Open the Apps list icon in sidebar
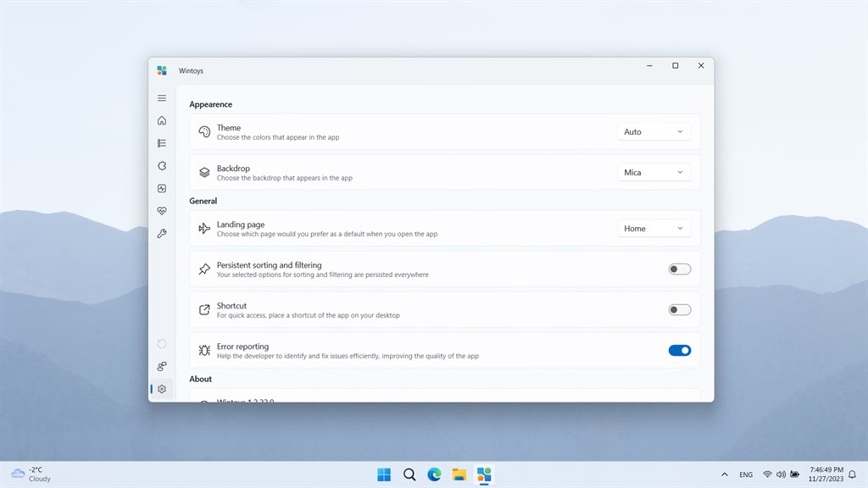 162,143
